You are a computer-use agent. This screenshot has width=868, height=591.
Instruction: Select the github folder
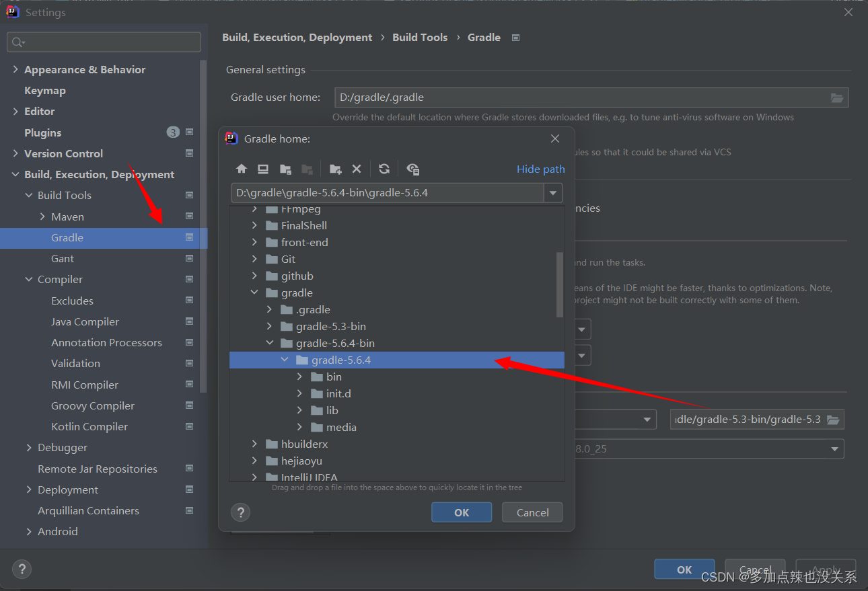pyautogui.click(x=297, y=276)
